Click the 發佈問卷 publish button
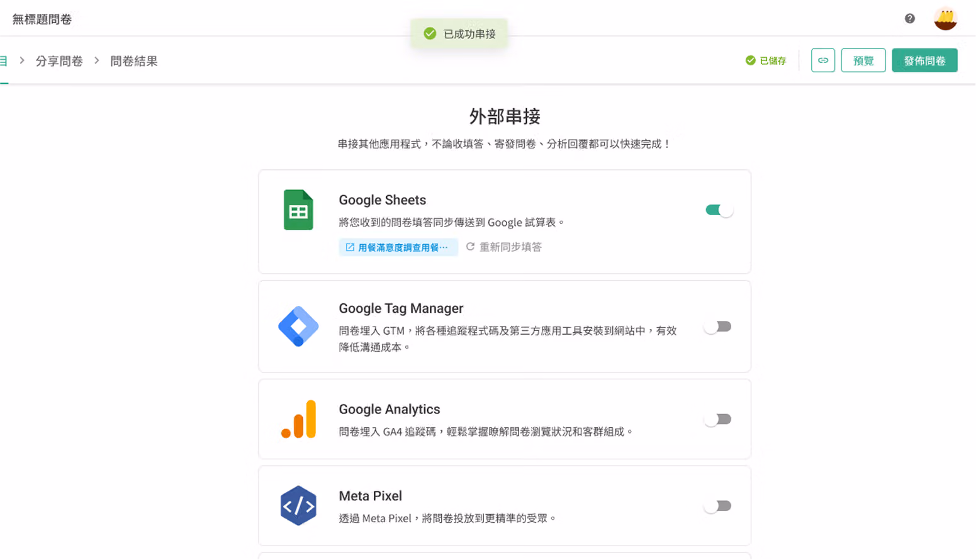 tap(924, 60)
